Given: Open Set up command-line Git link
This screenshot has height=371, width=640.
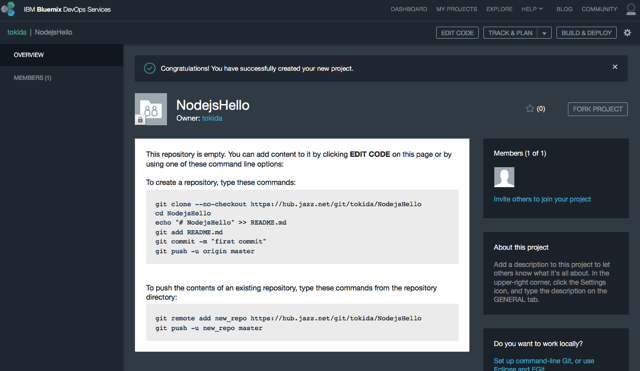Looking at the screenshot, I should point(544,364).
